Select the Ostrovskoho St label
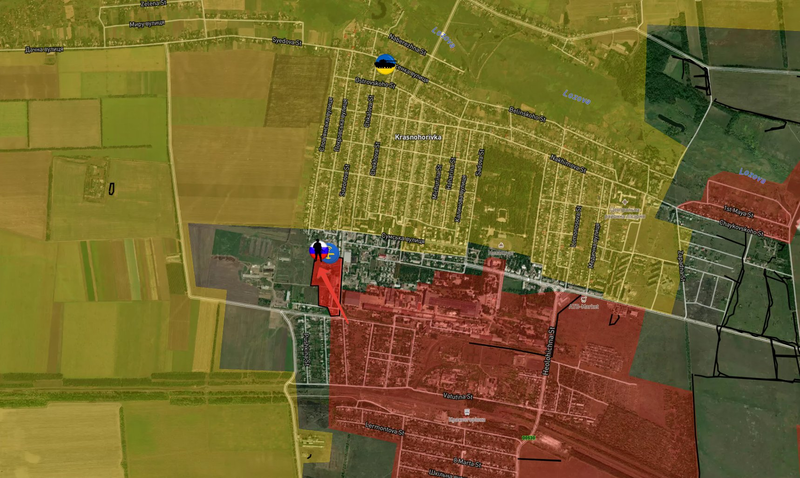 click(375, 86)
